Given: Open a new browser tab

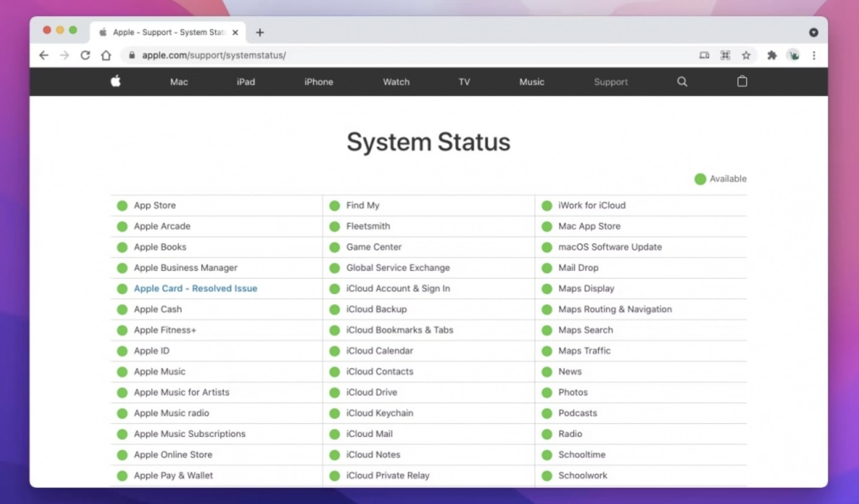Looking at the screenshot, I should coord(260,32).
